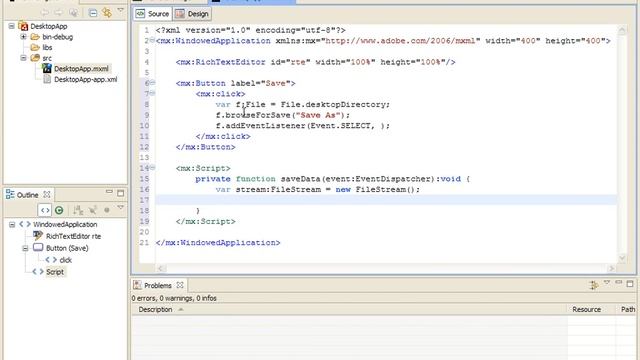
Task: Click the round dot filter icon in Outline toolbar
Action: coord(107,210)
